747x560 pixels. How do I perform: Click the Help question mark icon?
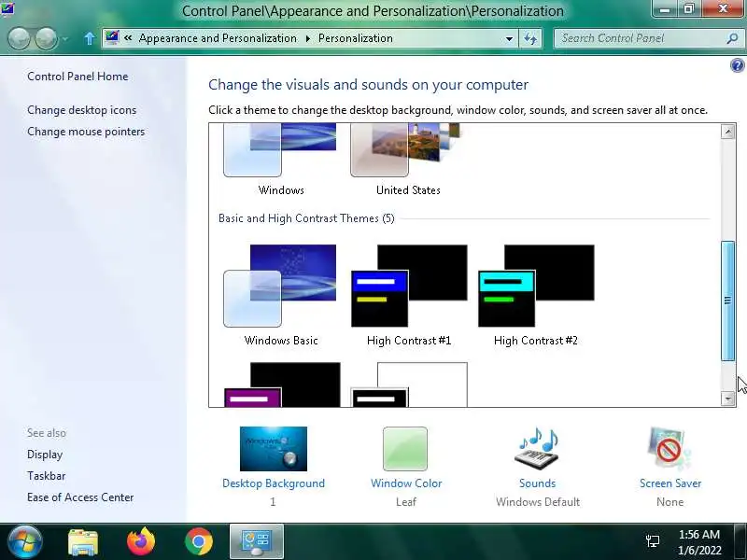tap(737, 65)
